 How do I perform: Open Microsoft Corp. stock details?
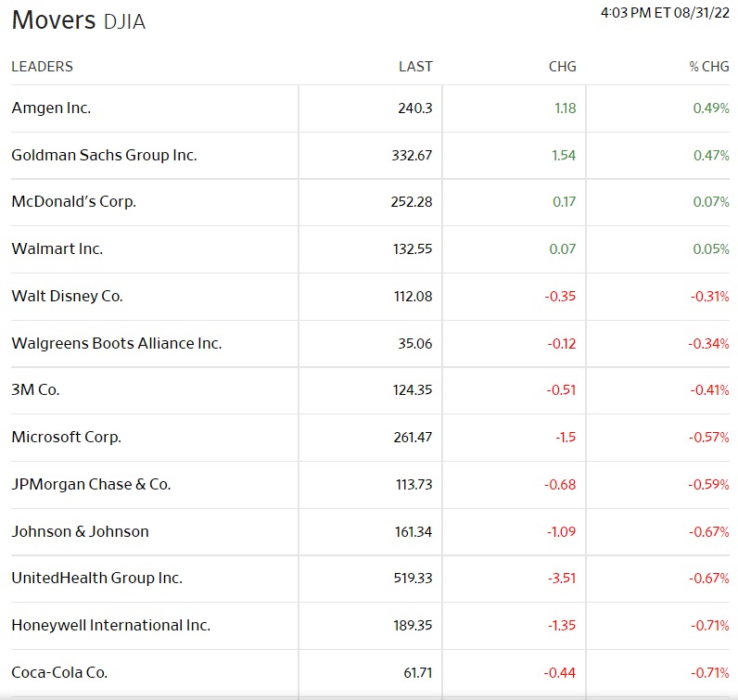tap(67, 437)
